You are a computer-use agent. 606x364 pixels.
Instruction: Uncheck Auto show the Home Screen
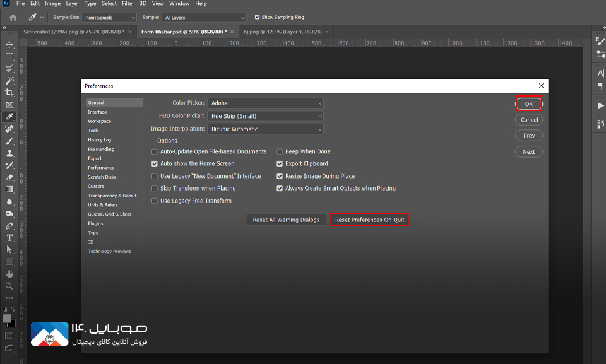pyautogui.click(x=155, y=164)
